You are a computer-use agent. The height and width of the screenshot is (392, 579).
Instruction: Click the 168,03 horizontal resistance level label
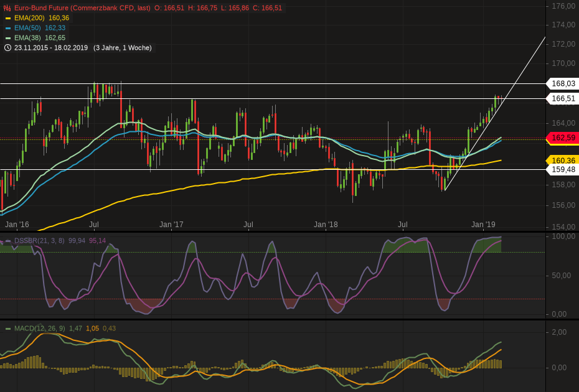(562, 83)
